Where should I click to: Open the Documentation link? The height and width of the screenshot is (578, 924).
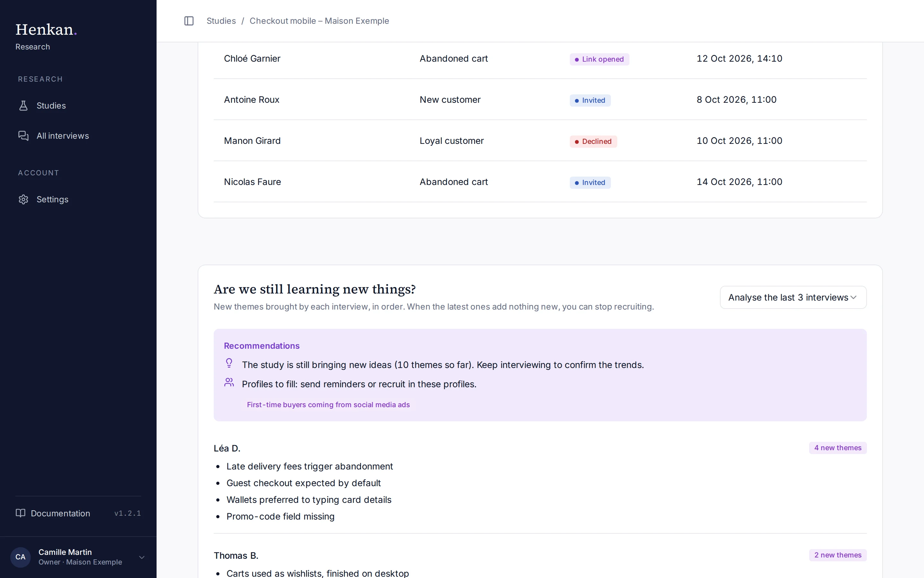60,513
